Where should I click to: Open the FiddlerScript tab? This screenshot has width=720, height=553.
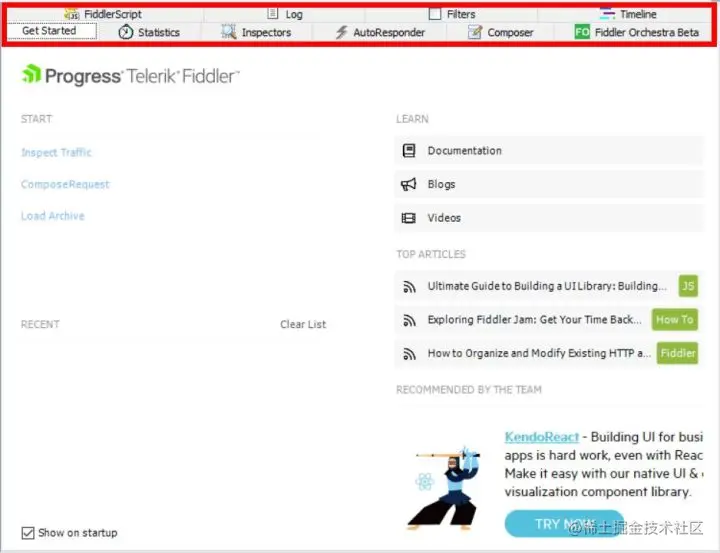[105, 14]
